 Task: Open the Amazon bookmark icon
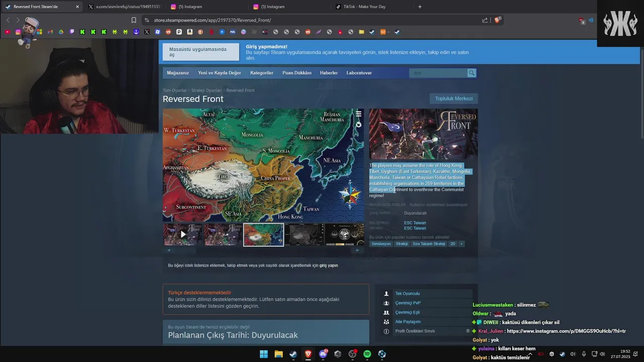pyautogui.click(x=190, y=32)
